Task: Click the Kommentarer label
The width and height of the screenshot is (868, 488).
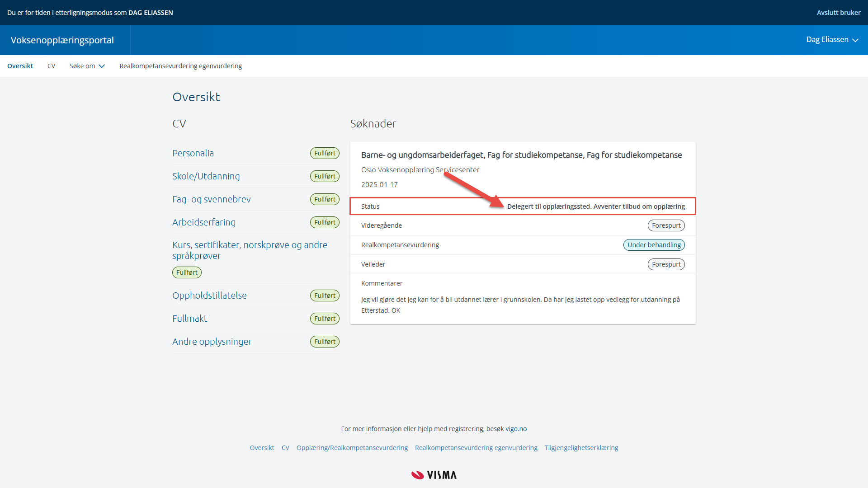Action: [382, 283]
